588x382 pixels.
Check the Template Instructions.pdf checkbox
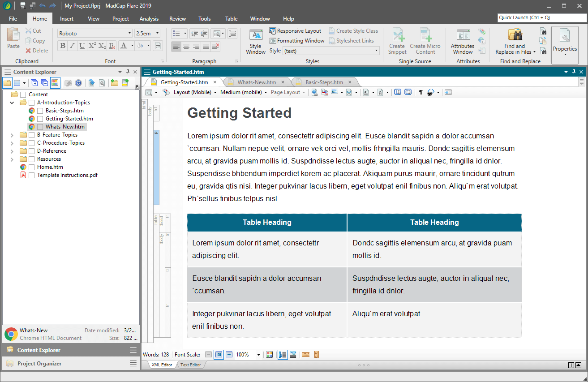pos(32,175)
